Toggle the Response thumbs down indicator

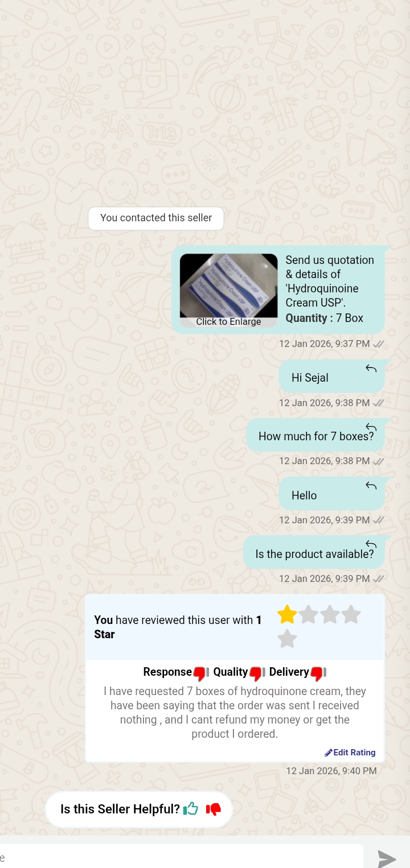(201, 673)
